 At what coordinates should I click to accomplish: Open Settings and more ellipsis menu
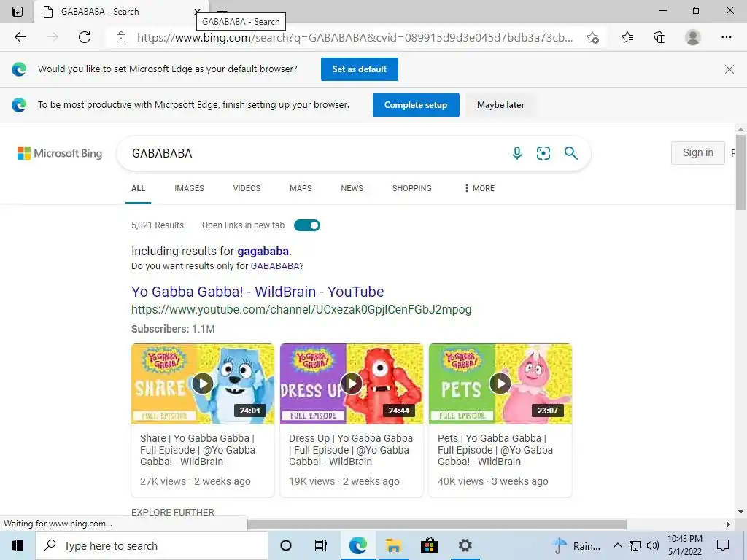tap(727, 37)
